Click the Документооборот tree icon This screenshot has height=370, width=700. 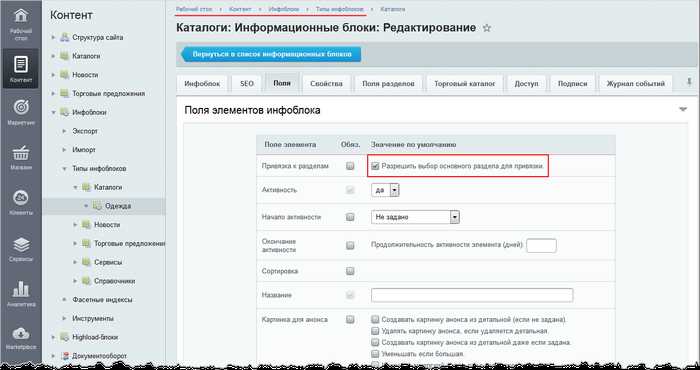65,356
